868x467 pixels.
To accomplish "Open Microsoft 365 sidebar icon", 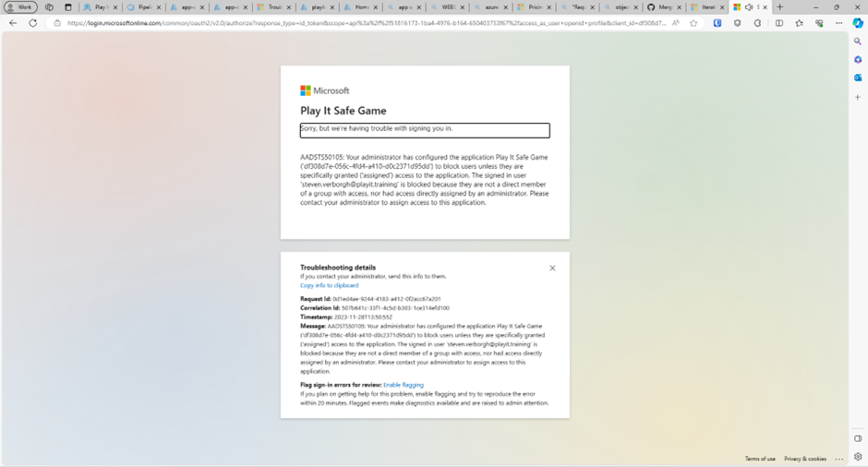I will (858, 60).
